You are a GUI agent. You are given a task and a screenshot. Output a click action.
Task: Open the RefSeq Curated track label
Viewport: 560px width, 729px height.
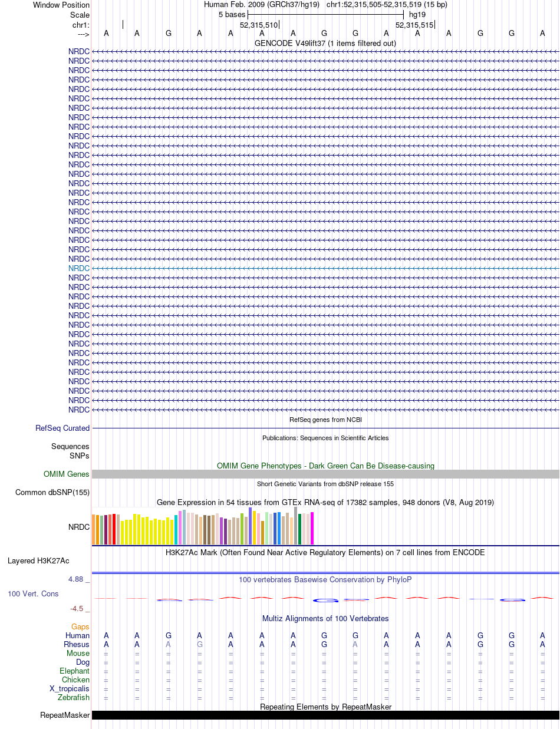62,428
